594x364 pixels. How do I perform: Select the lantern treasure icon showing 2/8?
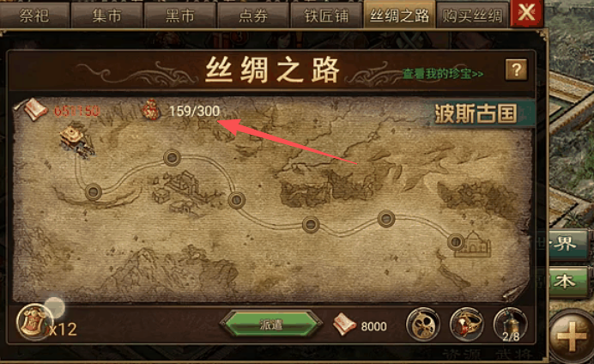tap(510, 325)
